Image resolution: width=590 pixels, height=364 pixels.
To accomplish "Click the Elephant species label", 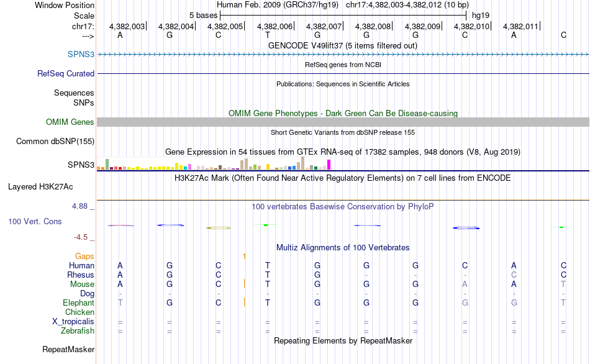I will pyautogui.click(x=79, y=303).
